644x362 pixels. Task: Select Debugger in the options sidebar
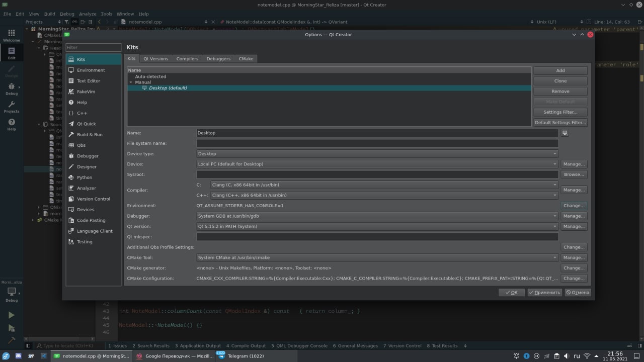coord(94,156)
